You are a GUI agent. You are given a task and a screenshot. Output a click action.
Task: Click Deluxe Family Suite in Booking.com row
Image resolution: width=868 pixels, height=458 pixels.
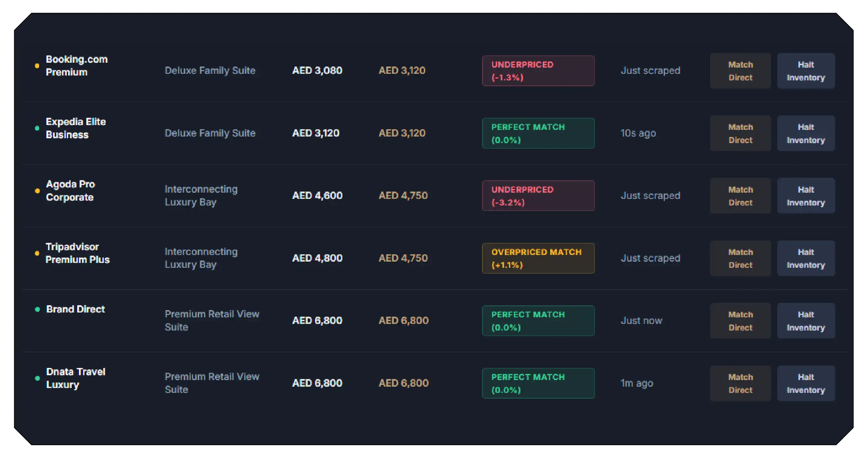pos(210,71)
